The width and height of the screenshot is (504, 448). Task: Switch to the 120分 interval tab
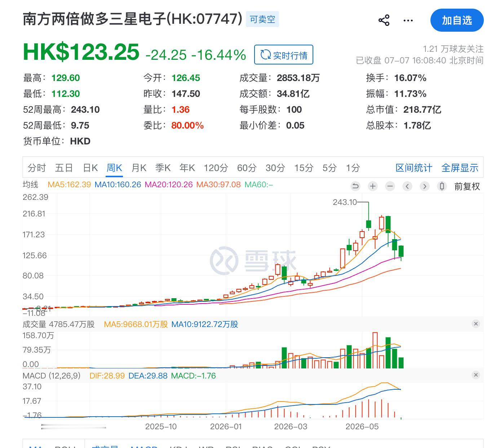coord(216,168)
